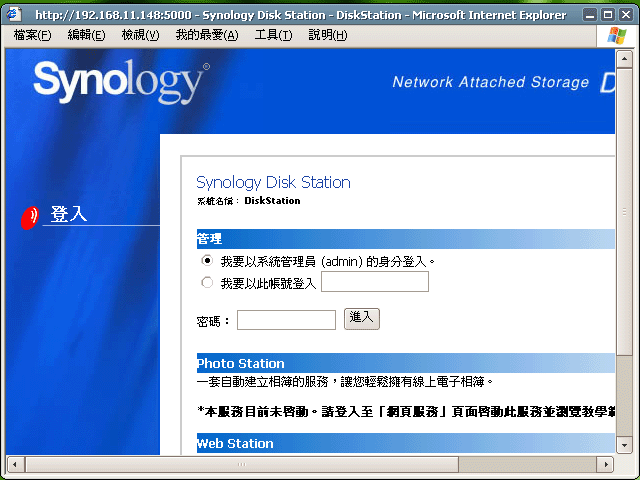Screen dimensions: 640x480
Task: Click the horizontal scrollbar left arrow
Action: point(15,464)
